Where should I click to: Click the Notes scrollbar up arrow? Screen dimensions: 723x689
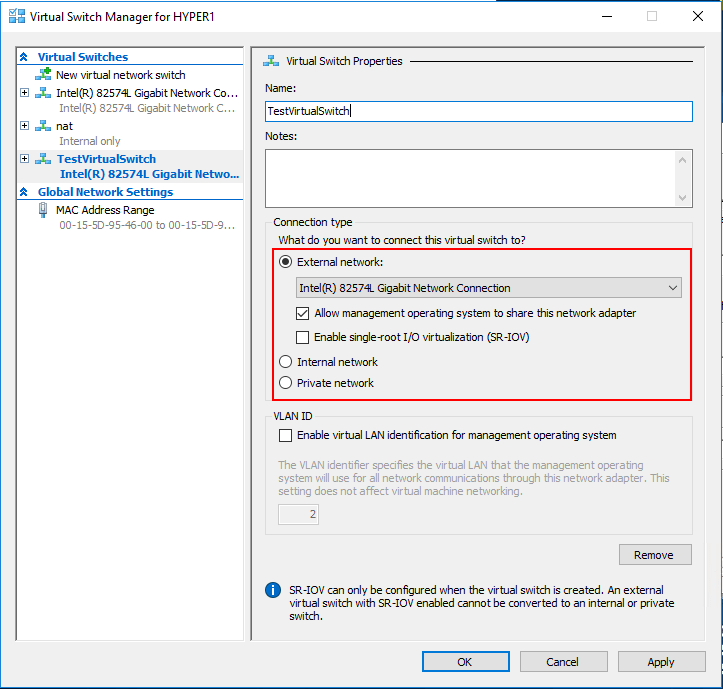coord(682,160)
